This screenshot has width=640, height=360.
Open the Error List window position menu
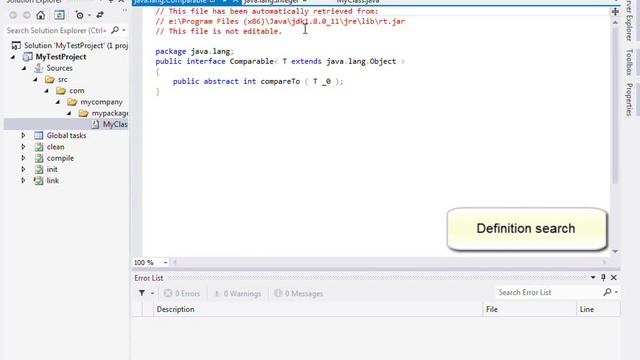click(x=593, y=278)
